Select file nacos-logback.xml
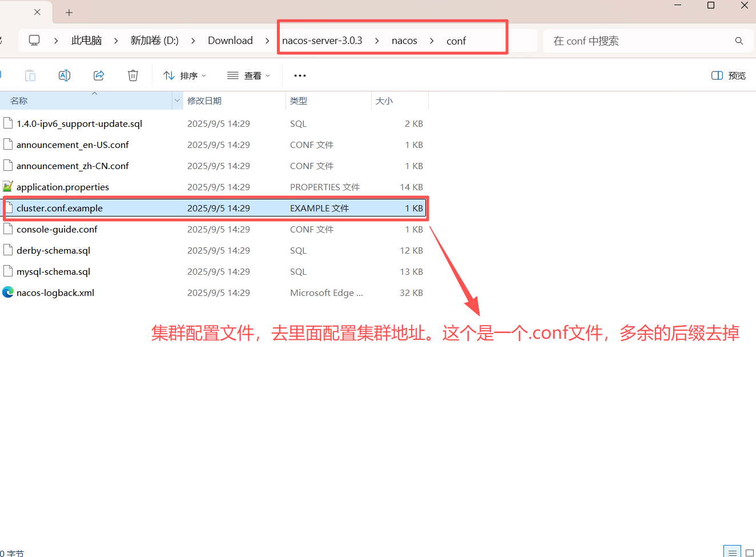The width and height of the screenshot is (756, 557). [55, 292]
